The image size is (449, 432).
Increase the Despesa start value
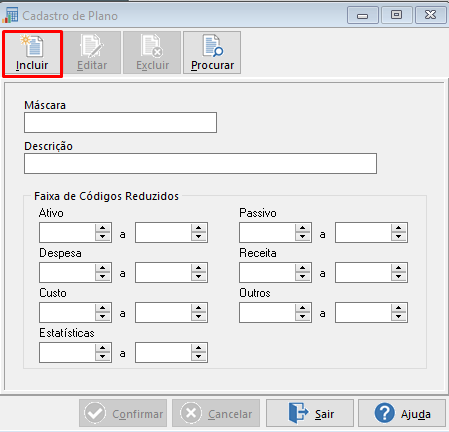pyautogui.click(x=103, y=268)
